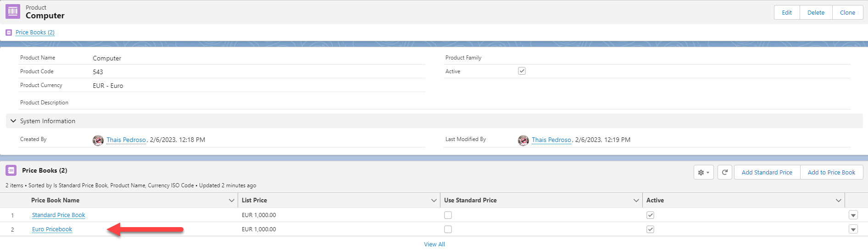Image resolution: width=868 pixels, height=250 pixels.
Task: Click Thais Pedroso avatar in Last Modified By
Action: click(x=523, y=140)
